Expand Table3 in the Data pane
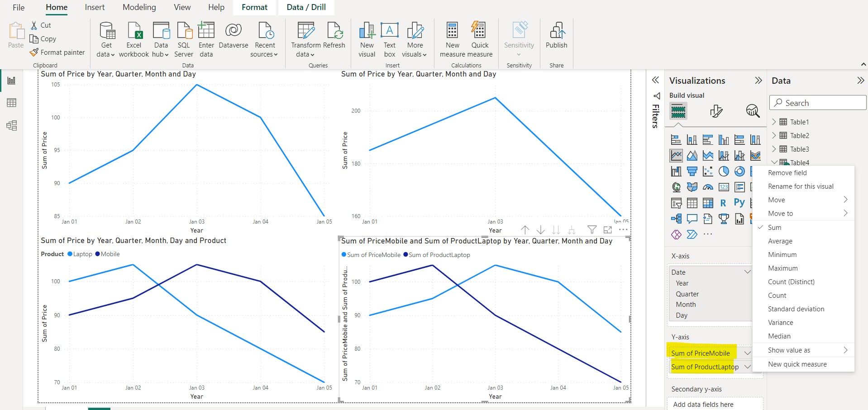The height and width of the screenshot is (410, 868). click(x=774, y=149)
